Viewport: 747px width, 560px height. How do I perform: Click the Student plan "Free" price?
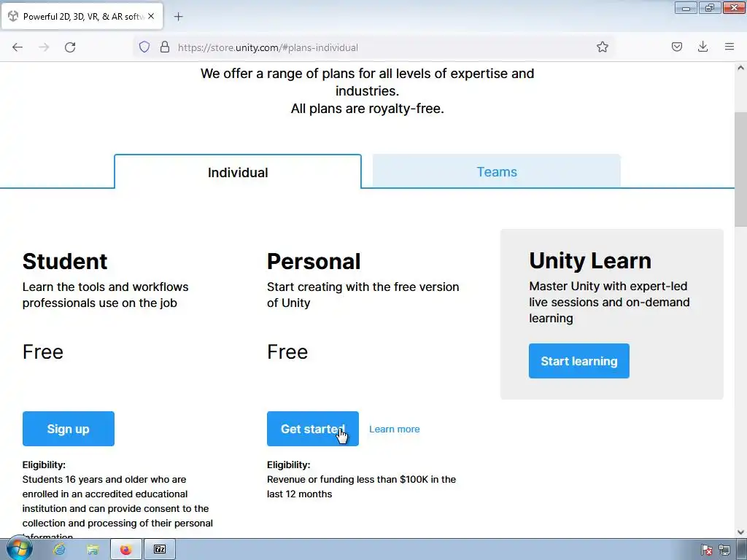point(43,352)
